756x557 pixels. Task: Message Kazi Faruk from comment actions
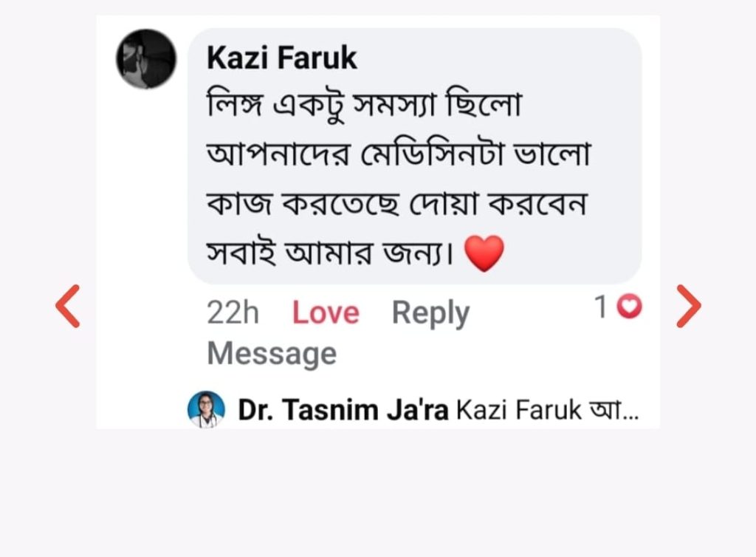tap(272, 354)
